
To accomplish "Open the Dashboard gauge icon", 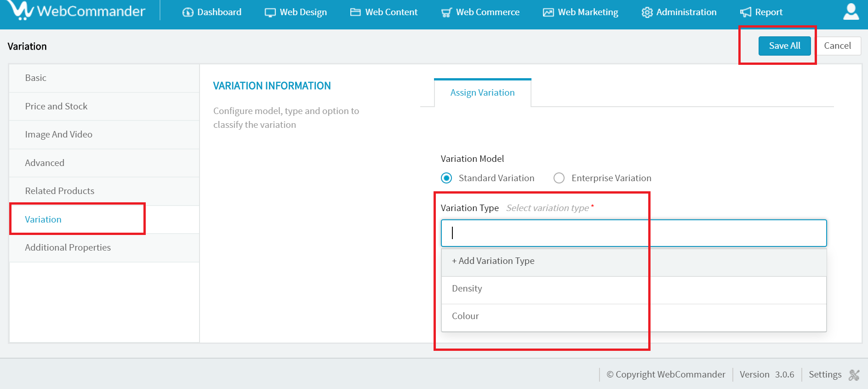I will (x=188, y=12).
